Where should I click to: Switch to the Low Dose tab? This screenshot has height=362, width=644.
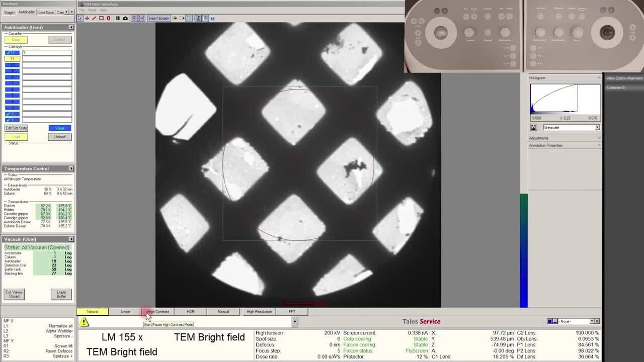(46, 12)
